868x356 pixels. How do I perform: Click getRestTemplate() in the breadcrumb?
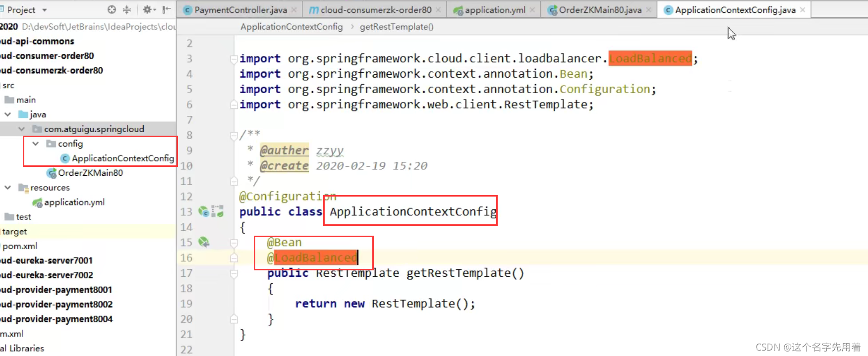(397, 27)
